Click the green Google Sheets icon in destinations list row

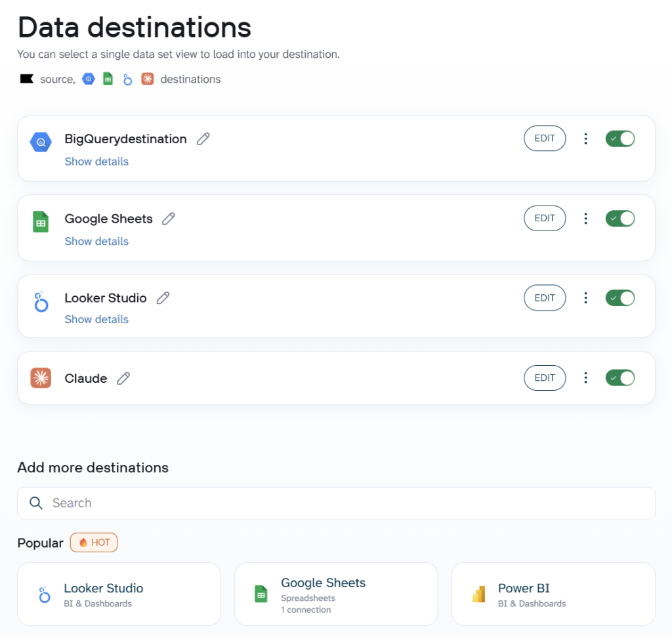click(41, 222)
